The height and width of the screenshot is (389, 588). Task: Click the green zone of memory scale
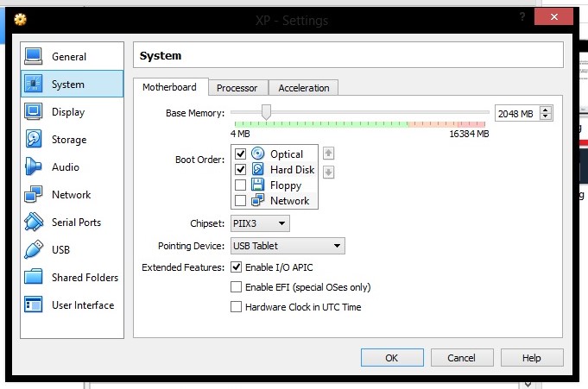tap(321, 124)
